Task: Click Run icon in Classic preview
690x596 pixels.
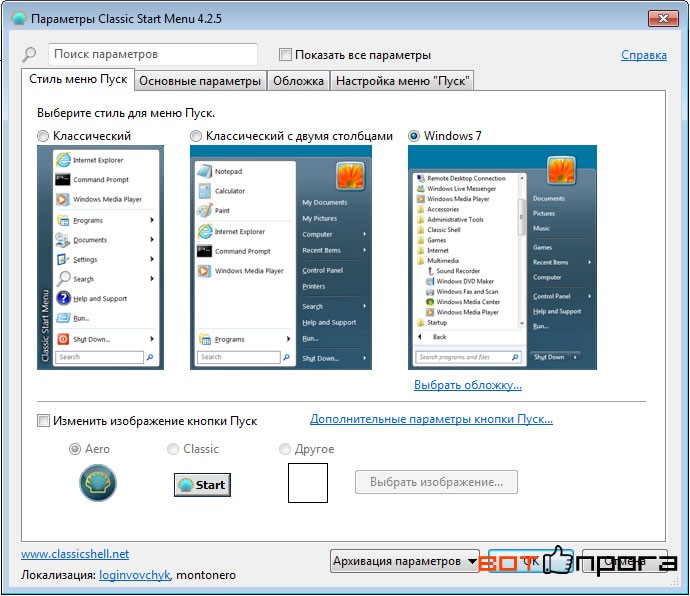Action: coord(63,318)
